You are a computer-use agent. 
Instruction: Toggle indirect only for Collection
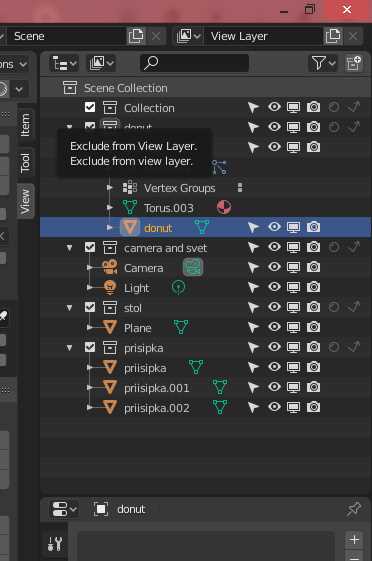point(353,107)
